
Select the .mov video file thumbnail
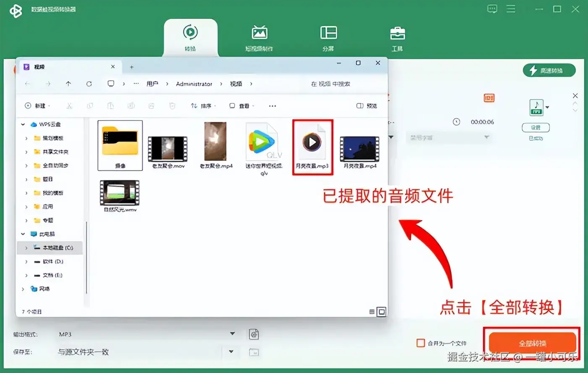[x=168, y=151]
